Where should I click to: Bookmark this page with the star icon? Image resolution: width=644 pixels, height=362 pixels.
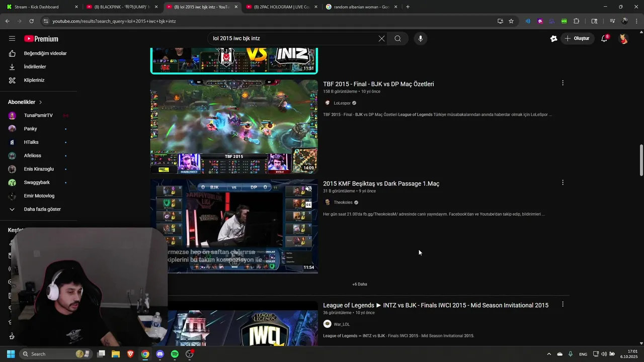[511, 21]
